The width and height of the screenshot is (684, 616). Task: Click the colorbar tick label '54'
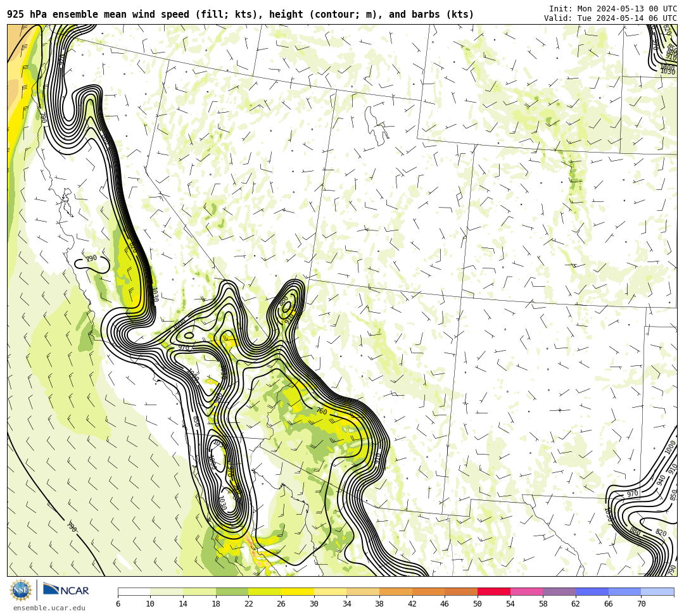click(510, 604)
